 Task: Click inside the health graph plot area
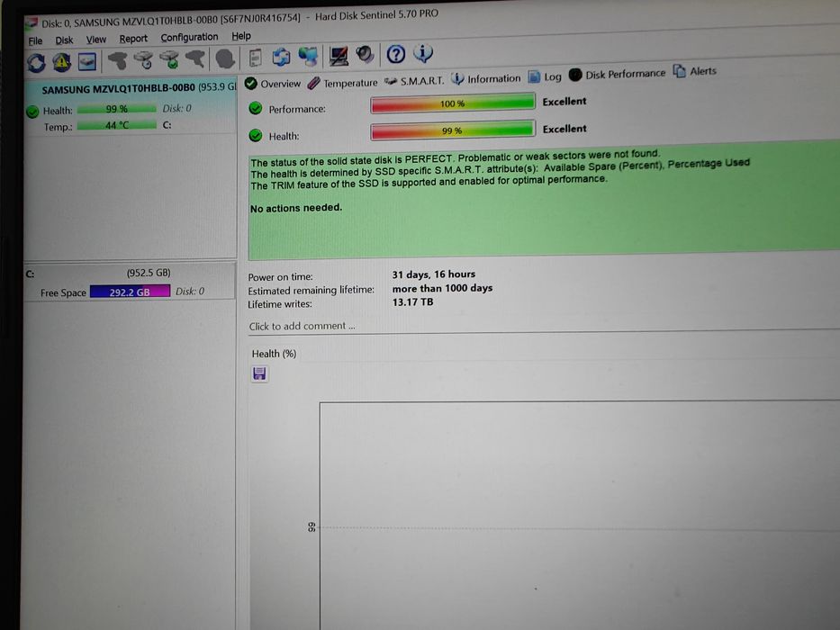[x=579, y=514]
